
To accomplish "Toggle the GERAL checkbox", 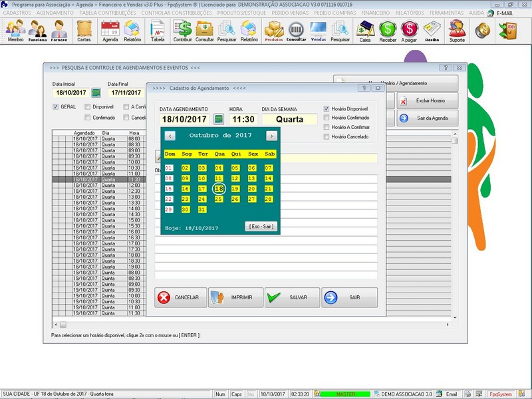I will 56,107.
